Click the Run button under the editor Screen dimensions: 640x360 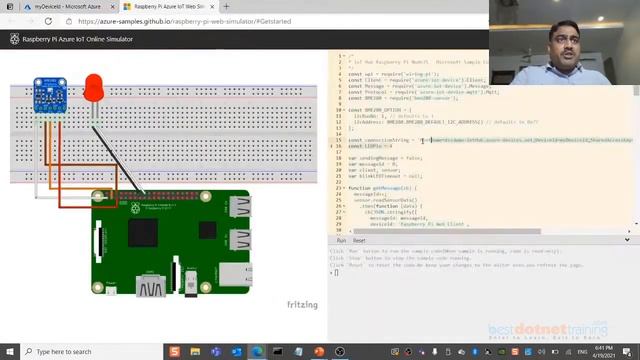click(x=341, y=240)
